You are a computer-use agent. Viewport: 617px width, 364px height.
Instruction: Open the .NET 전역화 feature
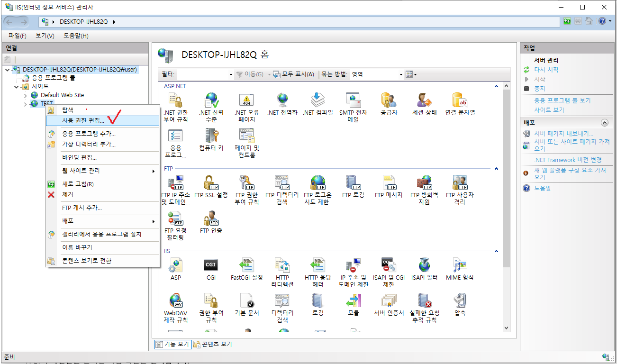282,104
